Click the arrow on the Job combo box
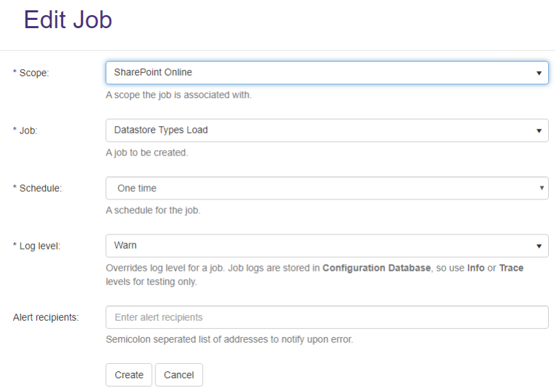The width and height of the screenshot is (555, 392). click(x=539, y=130)
